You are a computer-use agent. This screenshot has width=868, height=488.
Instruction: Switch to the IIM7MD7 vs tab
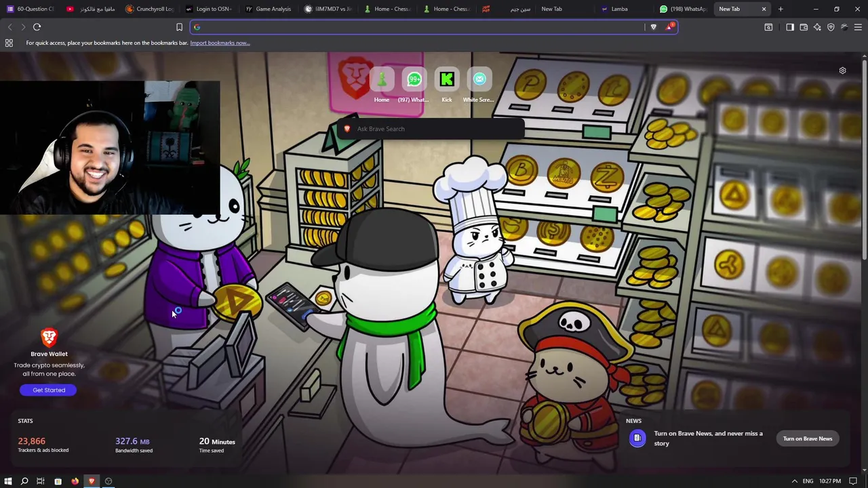(329, 9)
